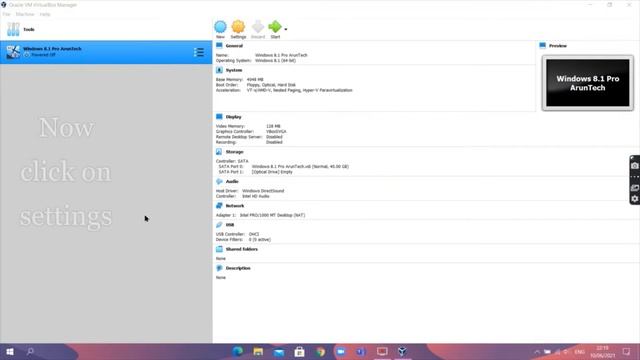
Task: Open Settings via the orange gear icon
Action: tap(238, 27)
